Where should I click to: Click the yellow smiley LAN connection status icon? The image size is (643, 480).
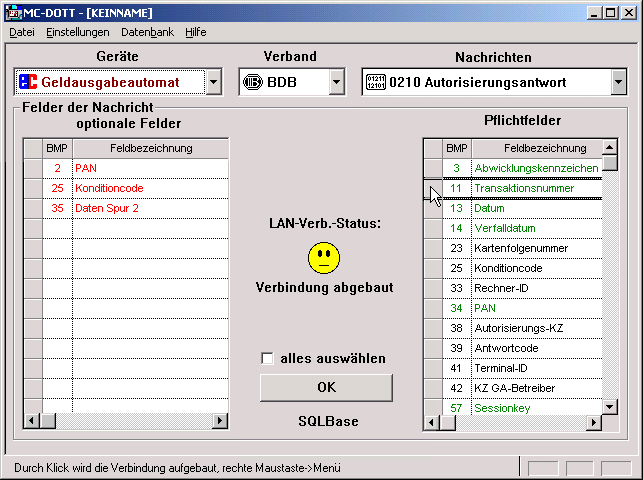324,258
